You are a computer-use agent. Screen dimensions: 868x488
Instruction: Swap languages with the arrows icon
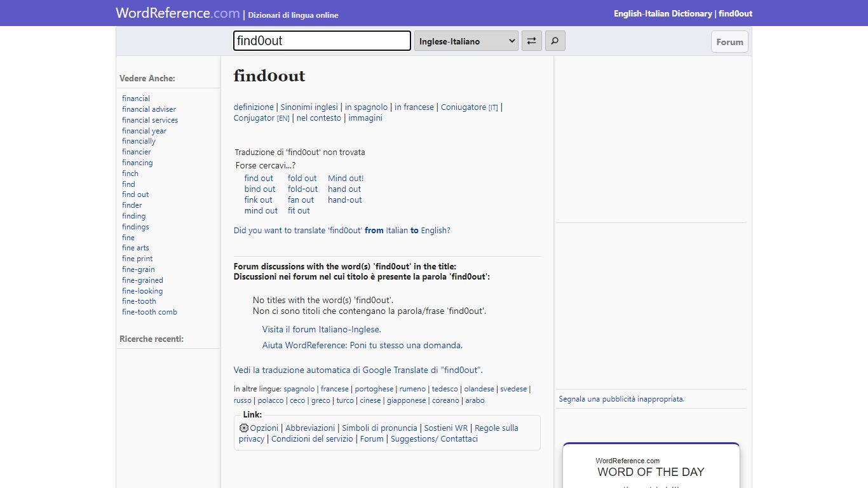point(532,41)
